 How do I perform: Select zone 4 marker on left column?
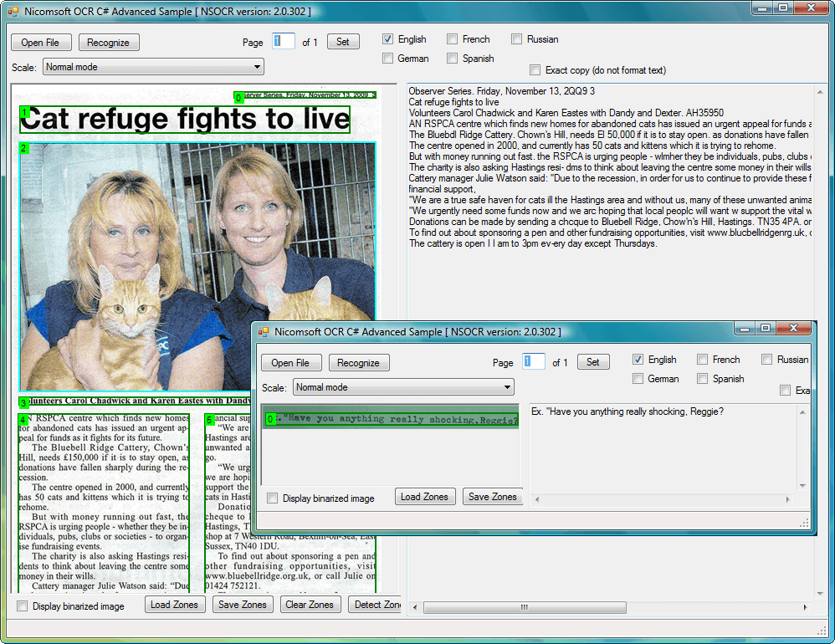point(23,420)
